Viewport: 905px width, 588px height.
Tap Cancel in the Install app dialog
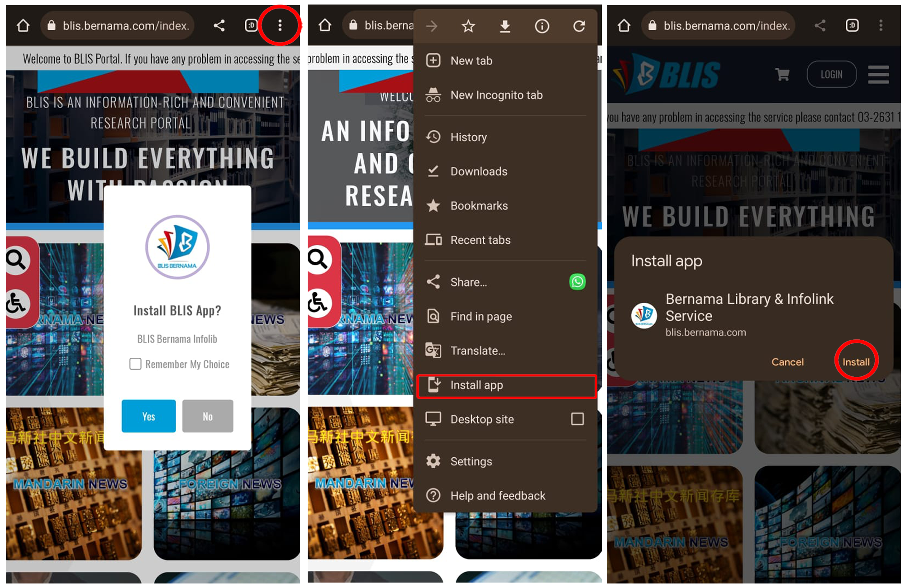pos(787,362)
